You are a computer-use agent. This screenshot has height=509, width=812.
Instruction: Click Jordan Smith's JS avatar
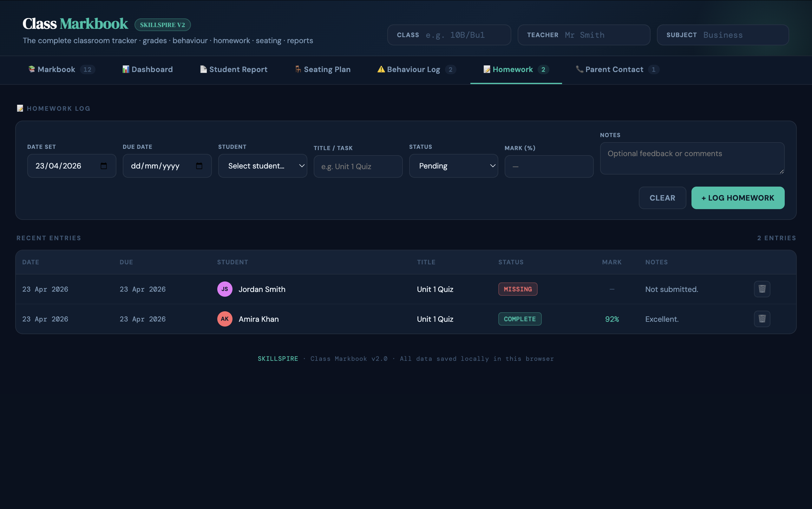click(225, 289)
